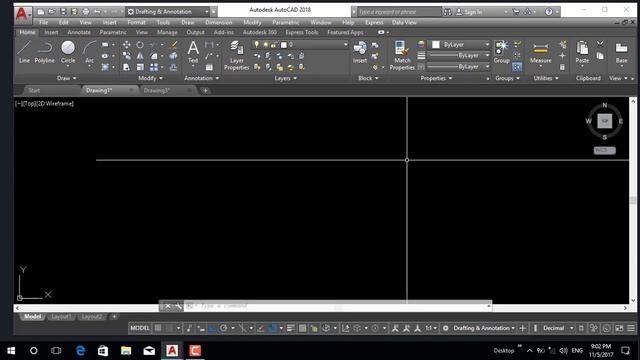
Task: Open the Dimension menu
Action: pyautogui.click(x=219, y=22)
